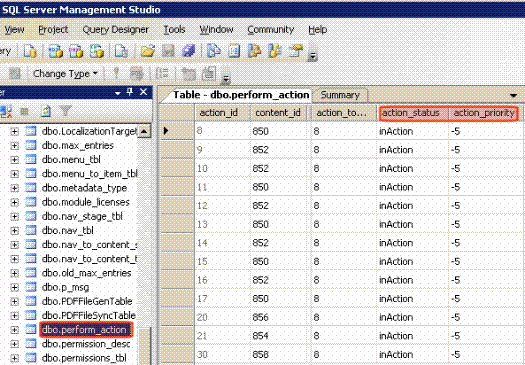This screenshot has width=525, height=365.
Task: Open the View menu
Action: coord(14,30)
